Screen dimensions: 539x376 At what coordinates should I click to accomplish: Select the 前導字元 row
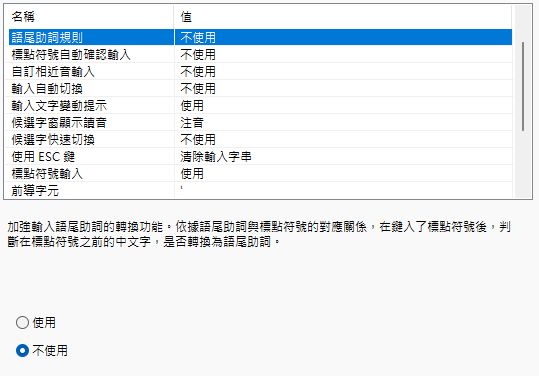coord(260,190)
